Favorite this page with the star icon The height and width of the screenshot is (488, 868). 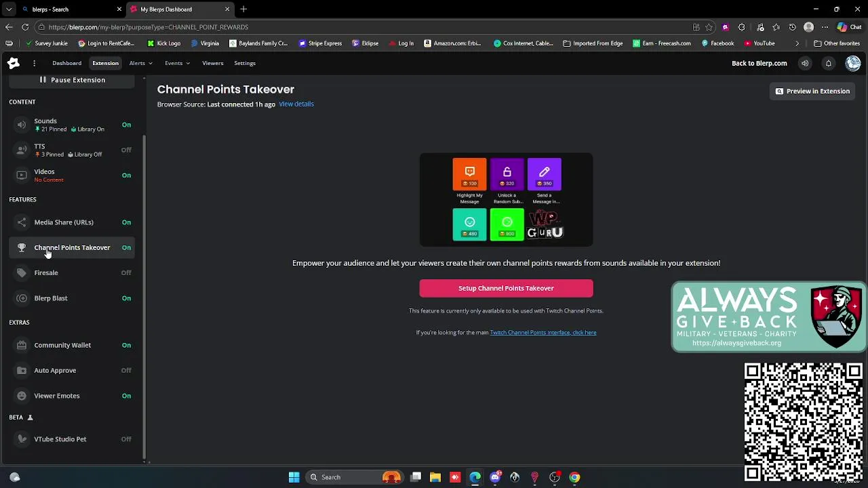point(709,27)
